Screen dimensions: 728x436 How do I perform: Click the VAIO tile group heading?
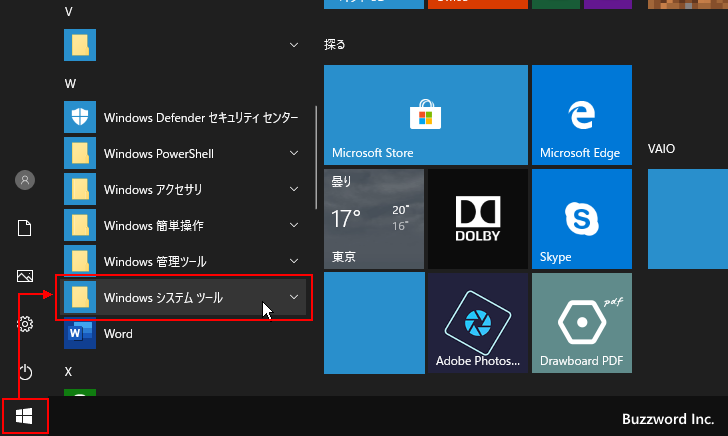click(x=661, y=149)
